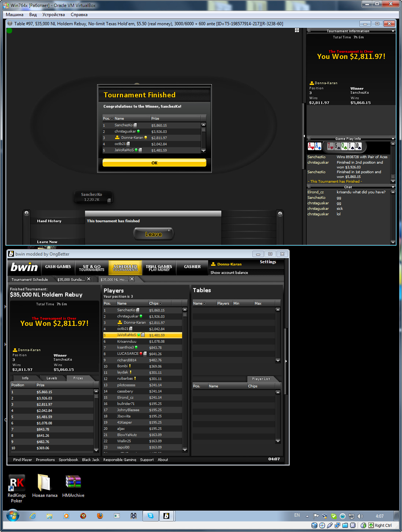Screen dimensions: 402x532
Task: Collapse left panel arrow beside Hand History
Action: pyautogui.click(x=26, y=213)
